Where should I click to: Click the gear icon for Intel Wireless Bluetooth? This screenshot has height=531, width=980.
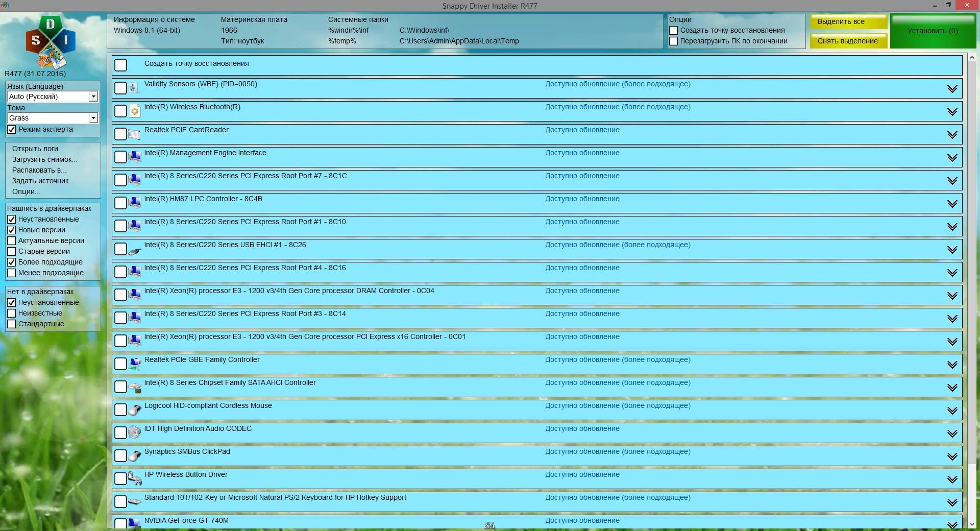tap(134, 111)
